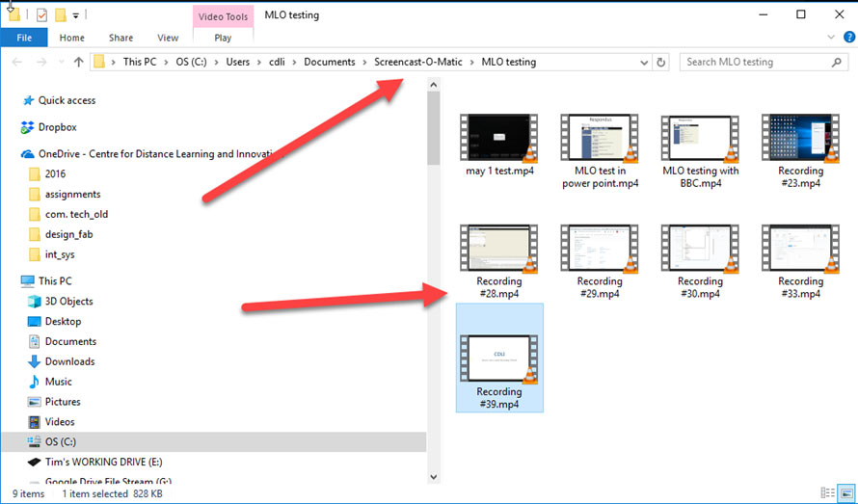Viewport: 858px width, 504px height.
Task: Select Desktop in navigation pane
Action: [x=54, y=321]
